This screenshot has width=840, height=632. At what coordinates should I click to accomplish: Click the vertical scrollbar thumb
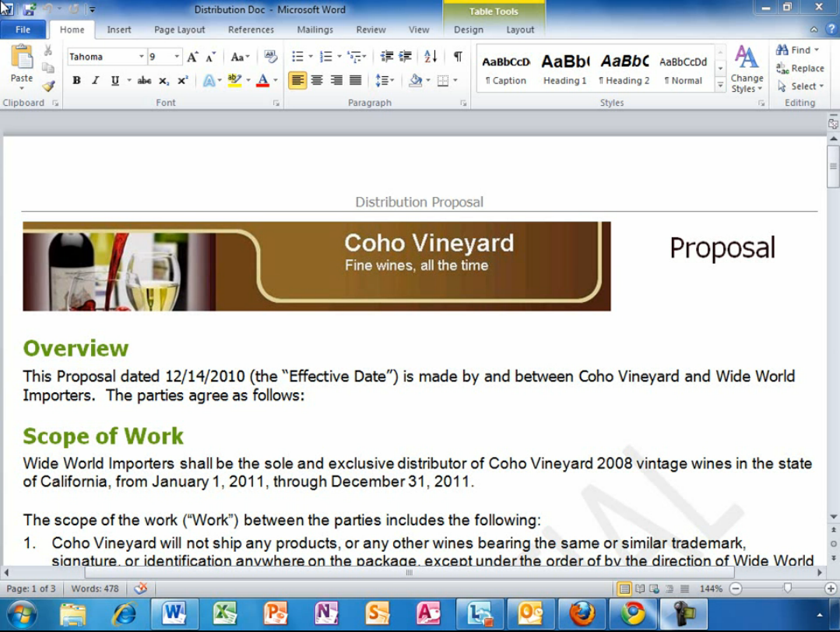click(833, 167)
